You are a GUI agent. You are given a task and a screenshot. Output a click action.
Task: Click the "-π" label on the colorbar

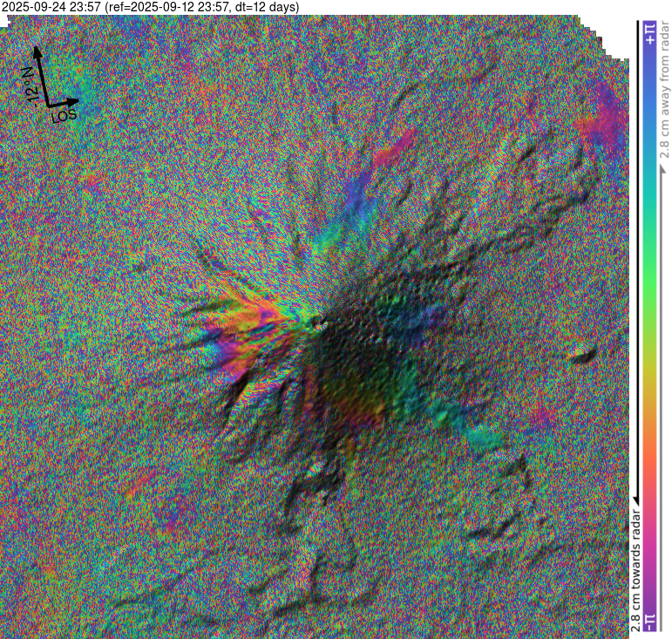click(x=649, y=621)
